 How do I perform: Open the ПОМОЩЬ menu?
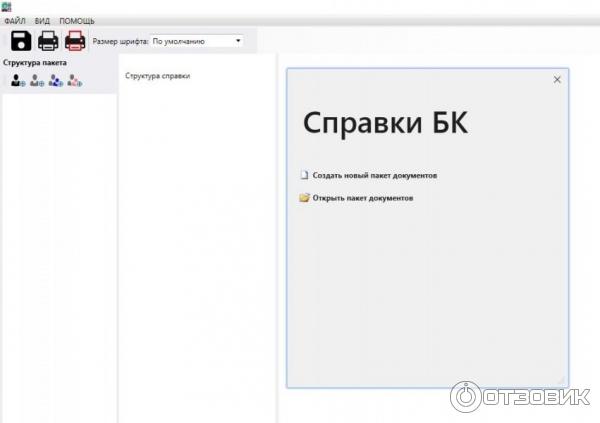click(77, 21)
